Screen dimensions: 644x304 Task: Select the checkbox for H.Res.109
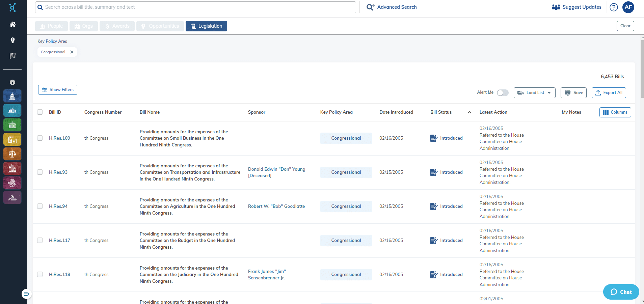tap(40, 138)
